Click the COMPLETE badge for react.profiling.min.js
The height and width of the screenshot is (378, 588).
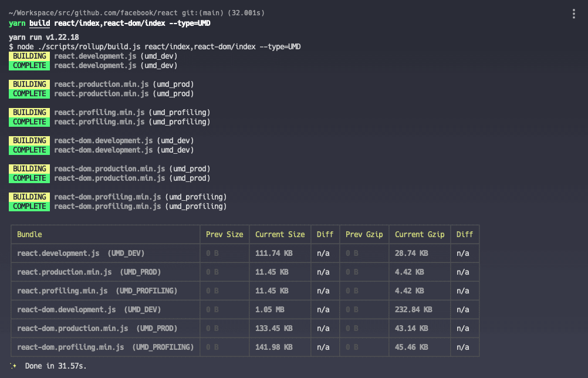click(x=29, y=122)
